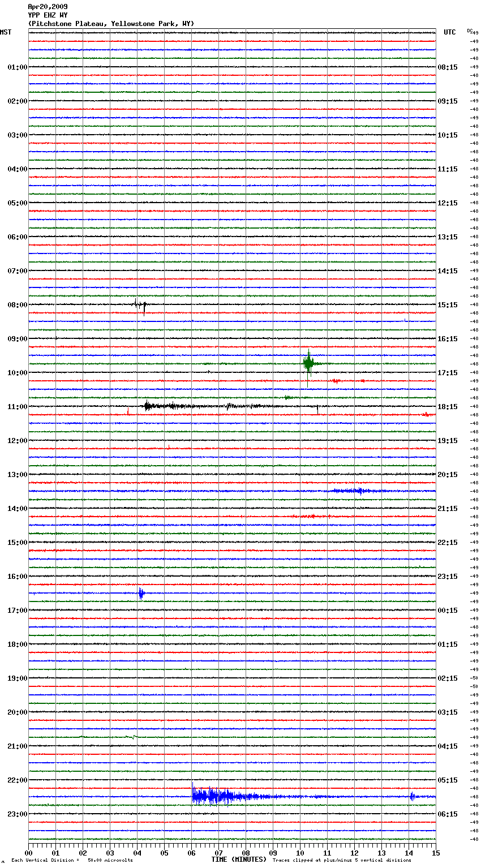Click the 17:15 UTC time label

tap(448, 373)
